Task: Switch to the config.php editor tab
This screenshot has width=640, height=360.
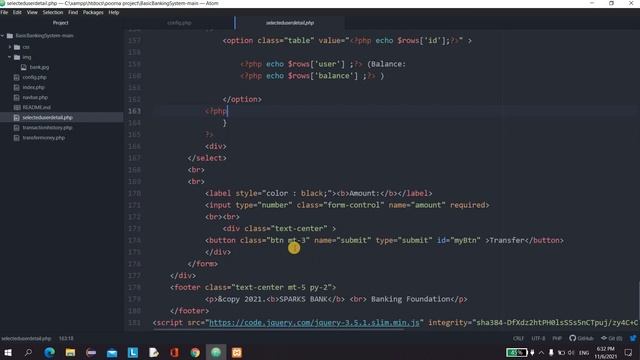Action: [179, 23]
